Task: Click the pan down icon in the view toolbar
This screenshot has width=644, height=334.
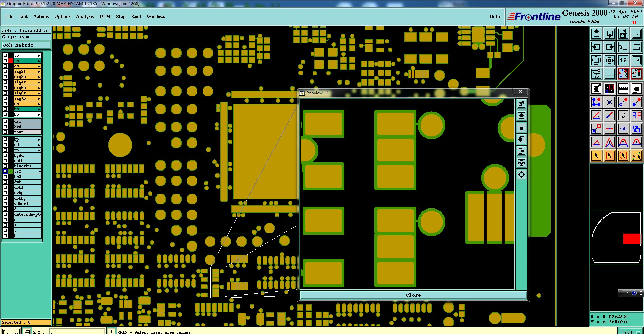Action: [x=610, y=34]
